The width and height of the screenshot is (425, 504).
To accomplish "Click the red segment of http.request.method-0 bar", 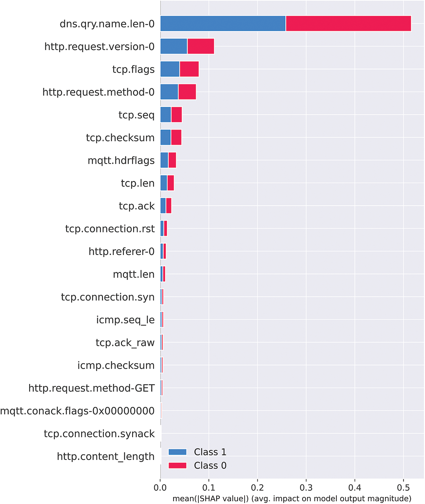I will click(x=187, y=92).
